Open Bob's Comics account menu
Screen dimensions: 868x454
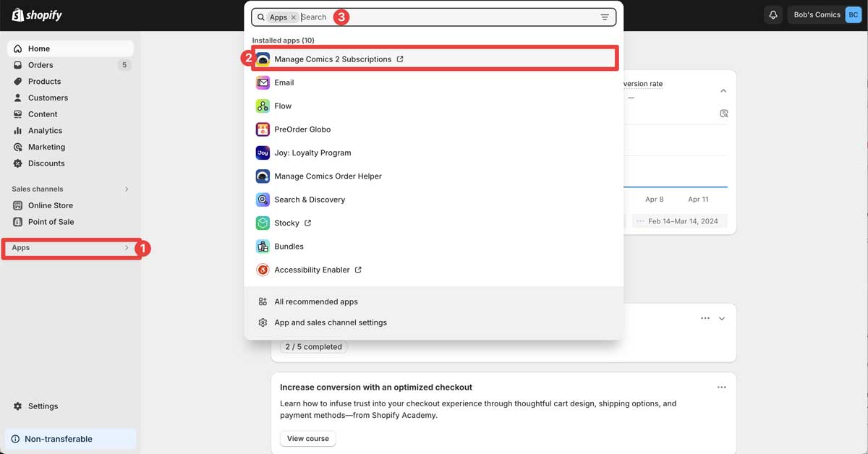(825, 15)
